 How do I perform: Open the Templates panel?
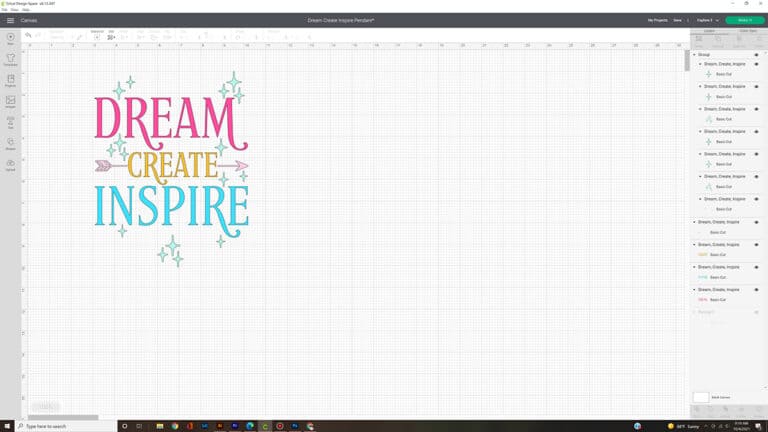(x=10, y=60)
